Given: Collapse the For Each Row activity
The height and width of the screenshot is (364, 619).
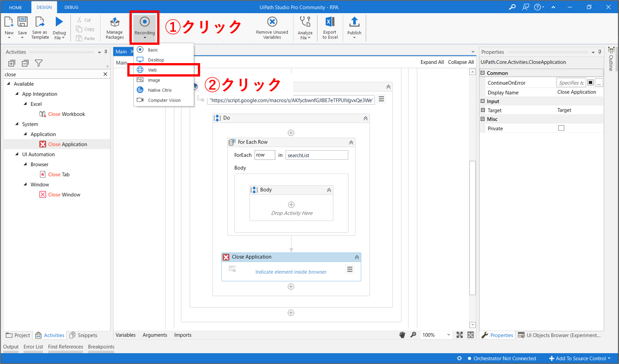Looking at the screenshot, I should pos(351,142).
